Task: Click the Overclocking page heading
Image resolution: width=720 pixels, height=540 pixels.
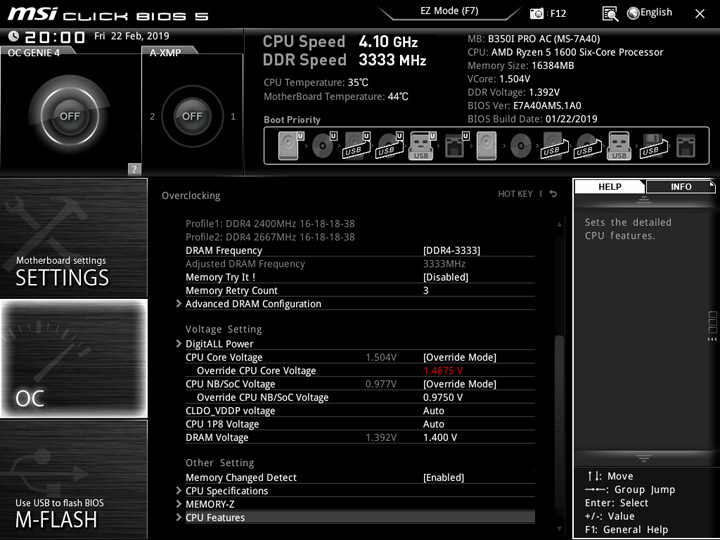Action: (x=191, y=196)
